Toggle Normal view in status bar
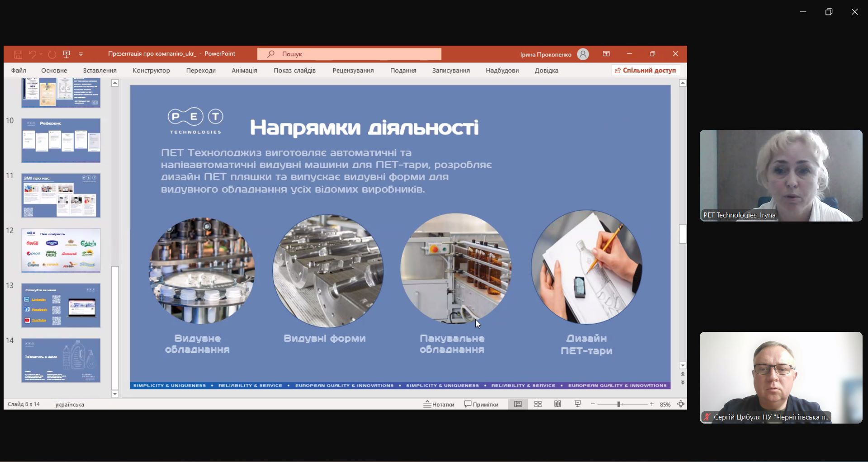This screenshot has height=462, width=868. pos(518,404)
